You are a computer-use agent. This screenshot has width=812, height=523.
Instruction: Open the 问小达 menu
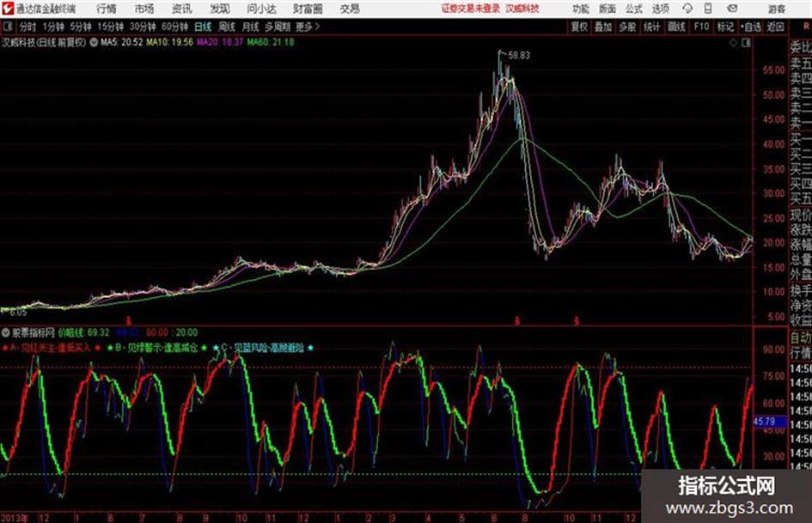coord(261,9)
